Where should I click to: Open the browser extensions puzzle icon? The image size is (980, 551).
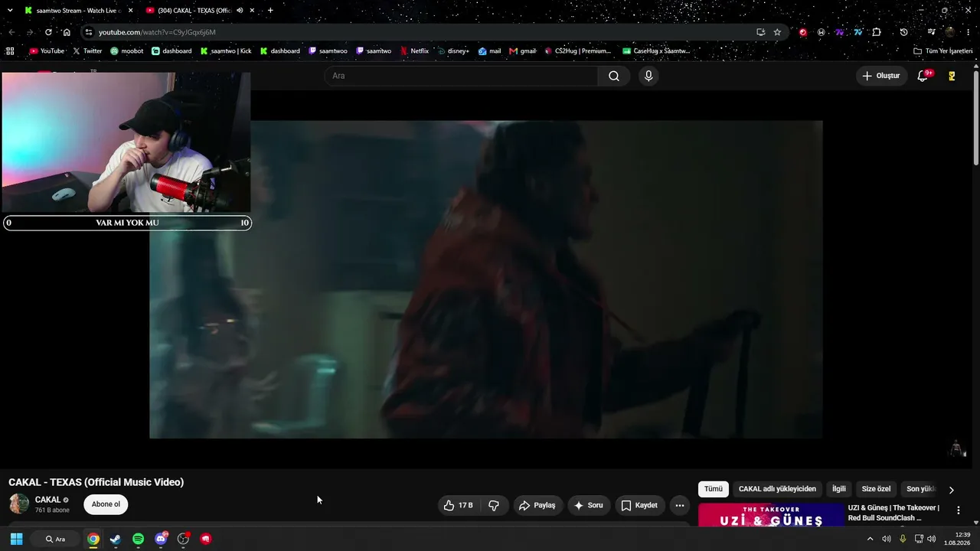point(877,32)
